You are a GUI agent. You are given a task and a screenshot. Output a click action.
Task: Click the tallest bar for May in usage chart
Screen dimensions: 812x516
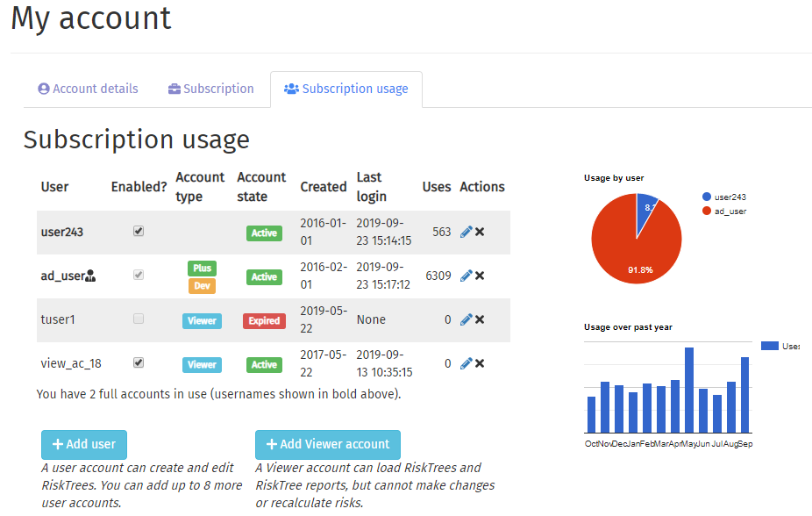[689, 391]
